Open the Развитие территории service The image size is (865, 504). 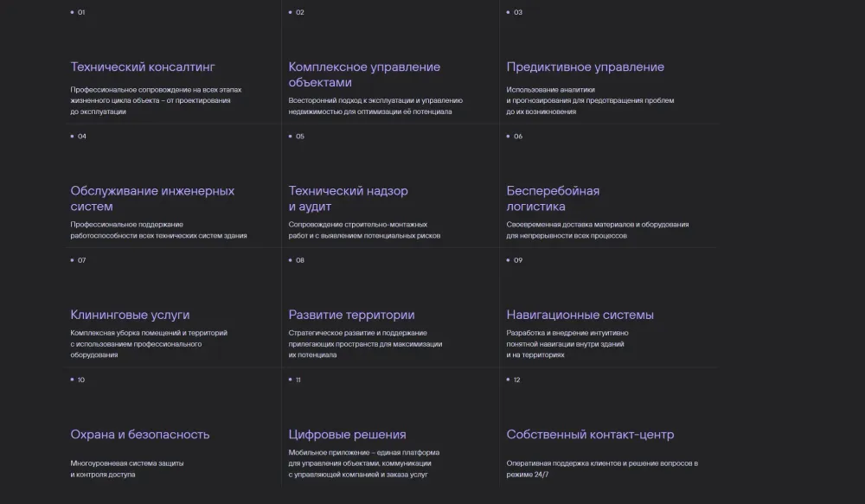pyautogui.click(x=351, y=315)
